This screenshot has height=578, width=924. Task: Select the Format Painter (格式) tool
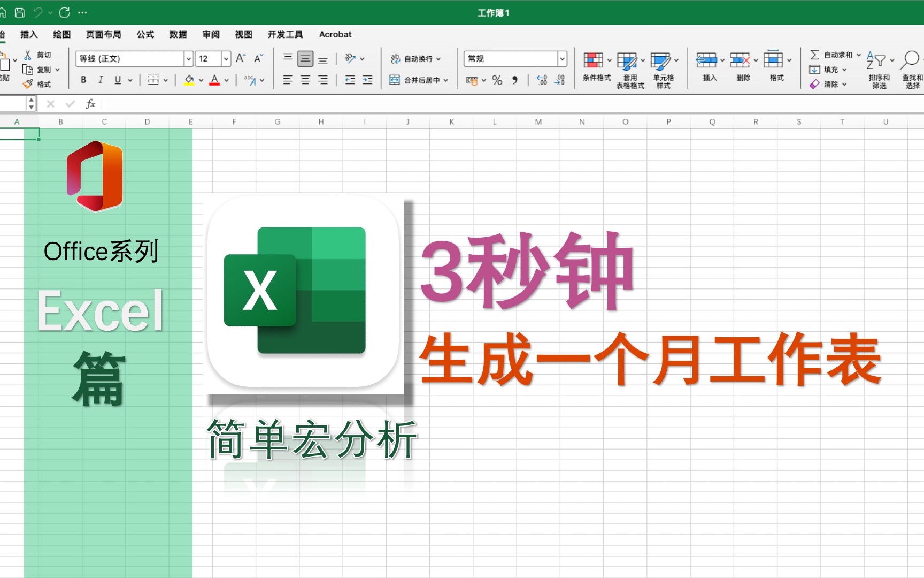tap(40, 83)
